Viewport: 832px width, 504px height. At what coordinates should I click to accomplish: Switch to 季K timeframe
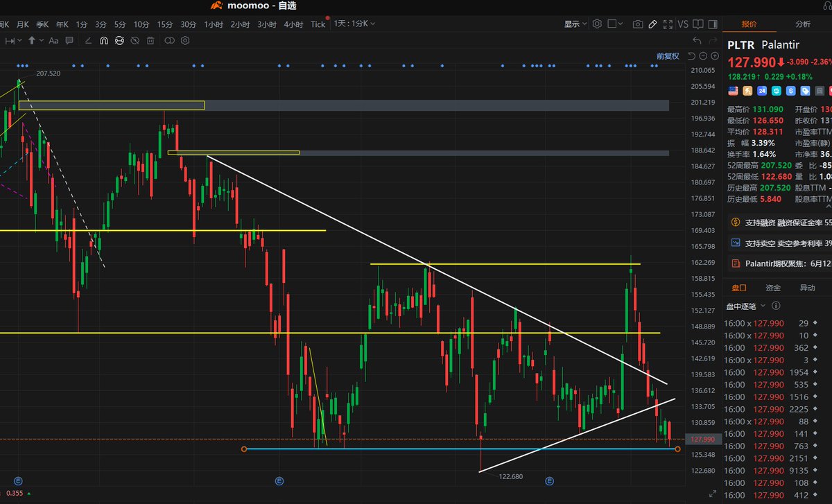pyautogui.click(x=42, y=24)
